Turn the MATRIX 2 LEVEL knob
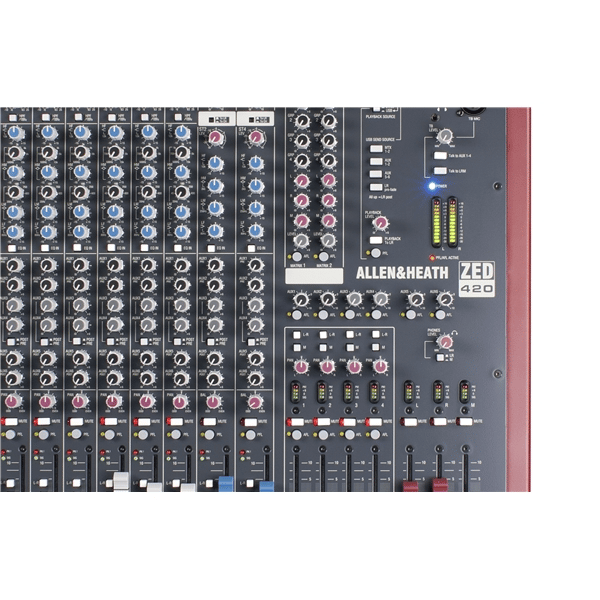 (x=328, y=241)
